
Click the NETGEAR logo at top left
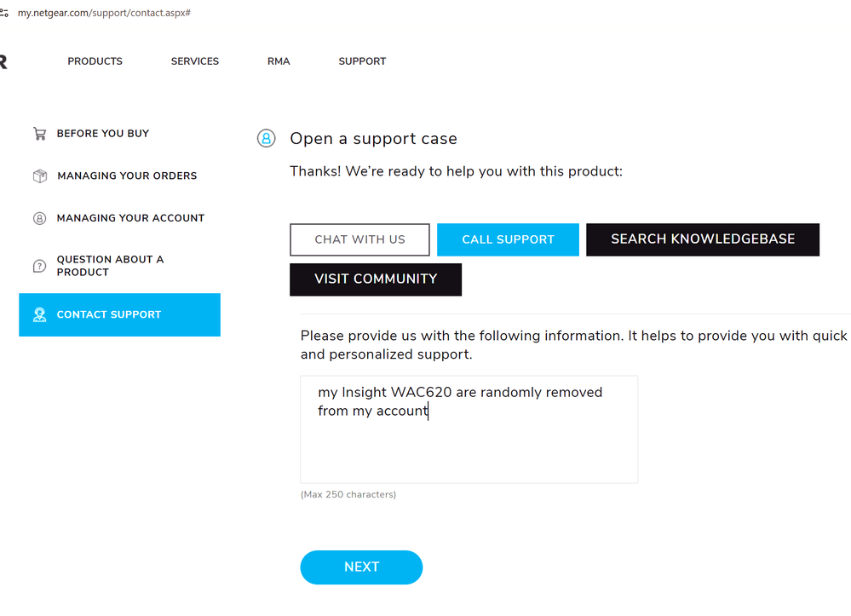[3, 62]
